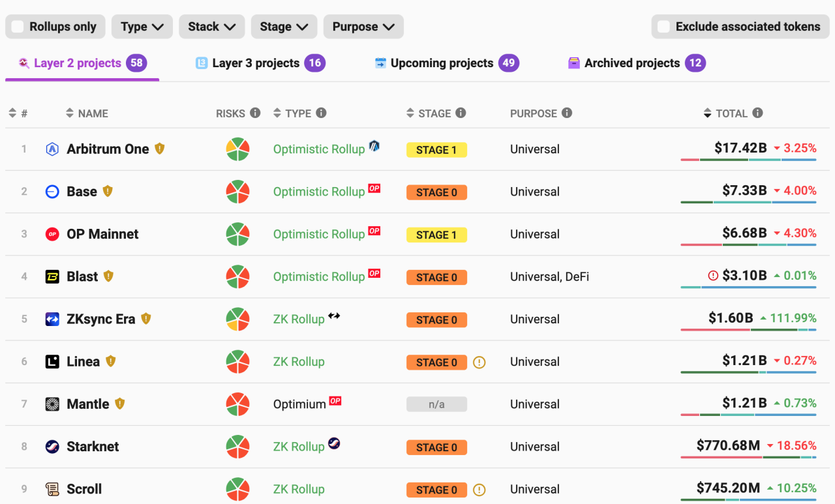Click the $1.60B total for ZKsync Era
835x504 pixels.
pyautogui.click(x=731, y=318)
